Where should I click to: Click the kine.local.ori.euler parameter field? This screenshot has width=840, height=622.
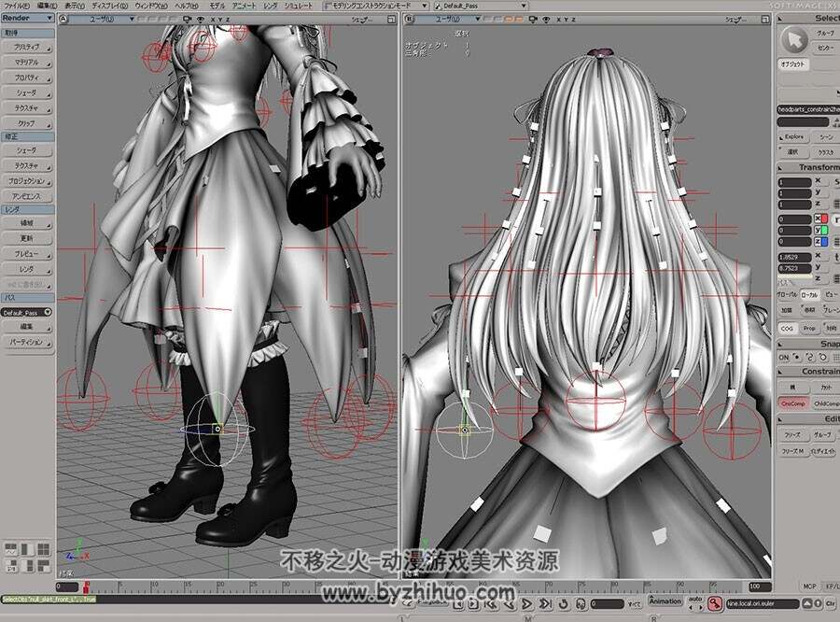(763, 603)
